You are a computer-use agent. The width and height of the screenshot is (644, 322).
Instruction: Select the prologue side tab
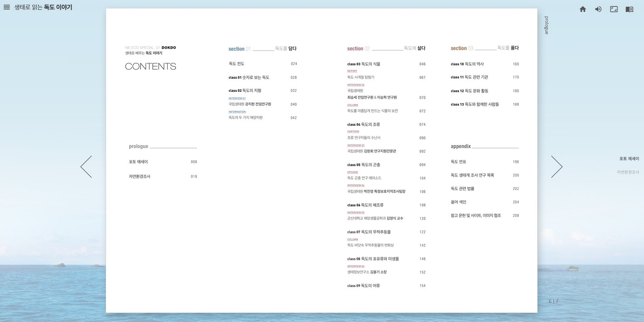tap(546, 25)
